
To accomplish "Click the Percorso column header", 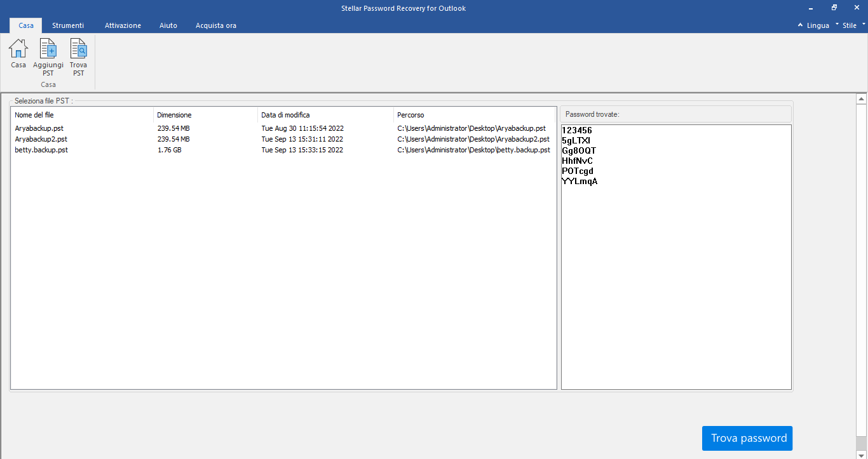I will pos(475,115).
